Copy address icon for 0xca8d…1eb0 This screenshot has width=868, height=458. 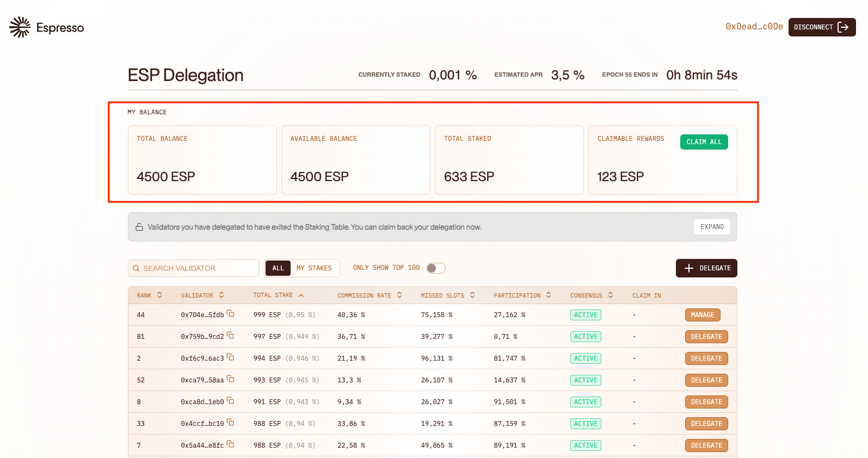[230, 401]
